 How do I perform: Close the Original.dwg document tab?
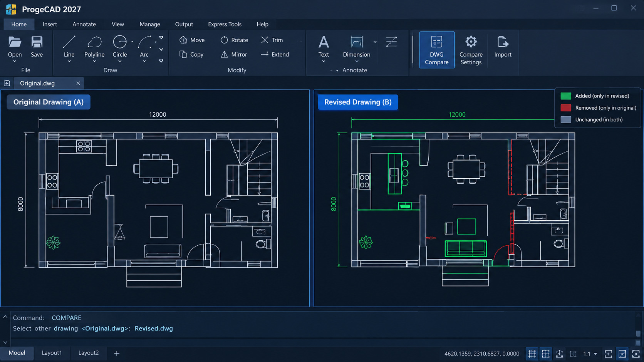point(78,83)
